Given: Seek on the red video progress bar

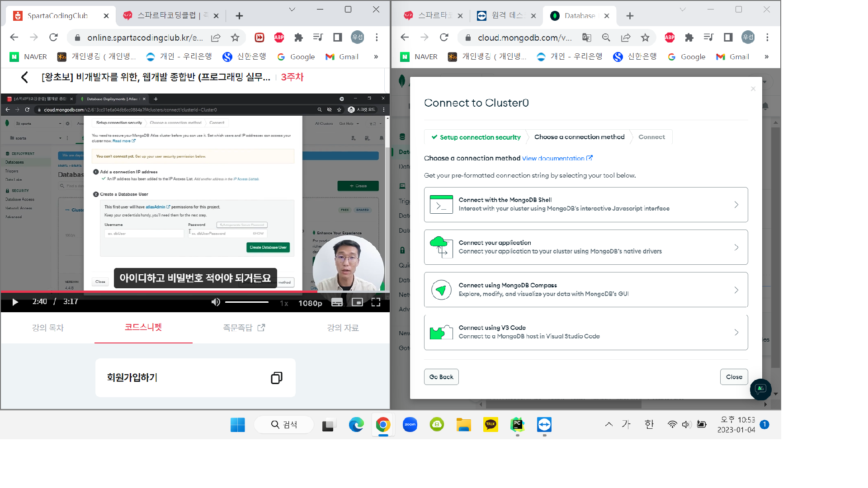Looking at the screenshot, I should 195,292.
